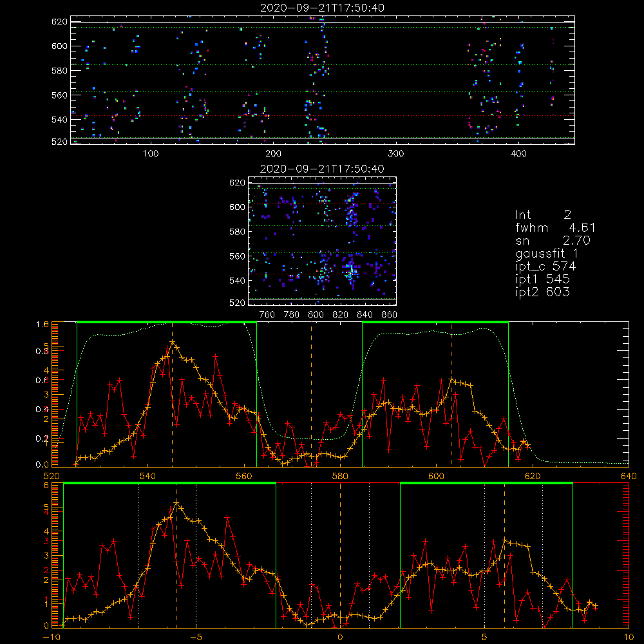Click x-axis label 860 on the middle image
Viewport: 644px width, 644px height.
point(390,315)
